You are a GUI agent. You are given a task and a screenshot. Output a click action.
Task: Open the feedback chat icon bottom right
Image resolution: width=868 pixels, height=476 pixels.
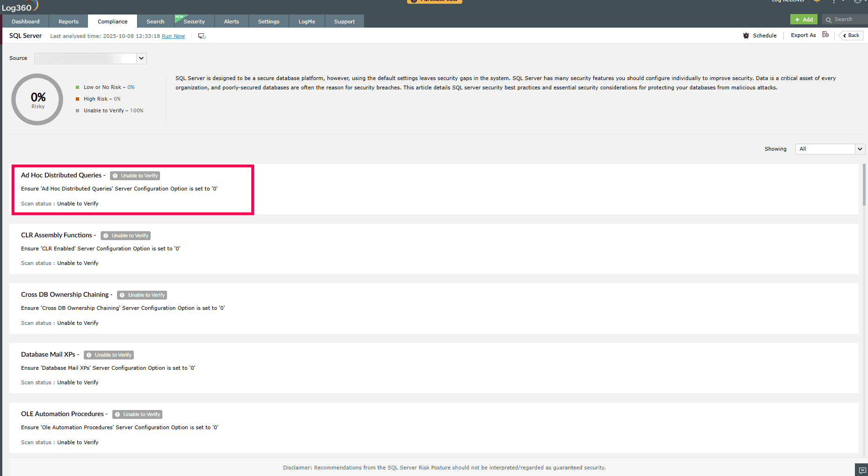(861, 469)
